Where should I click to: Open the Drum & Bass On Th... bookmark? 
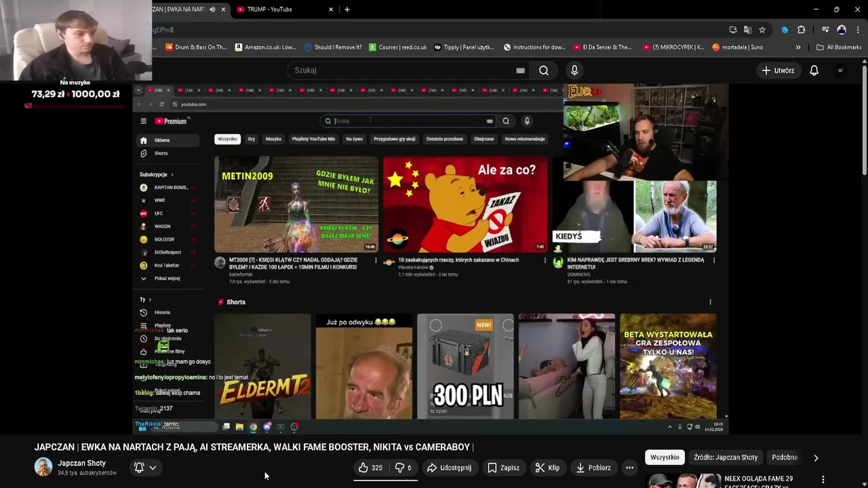(x=197, y=47)
